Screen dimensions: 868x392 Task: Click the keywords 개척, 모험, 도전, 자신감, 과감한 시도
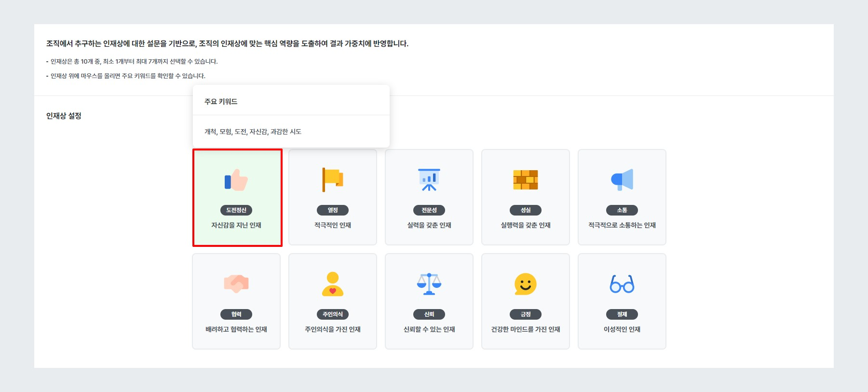pyautogui.click(x=253, y=132)
